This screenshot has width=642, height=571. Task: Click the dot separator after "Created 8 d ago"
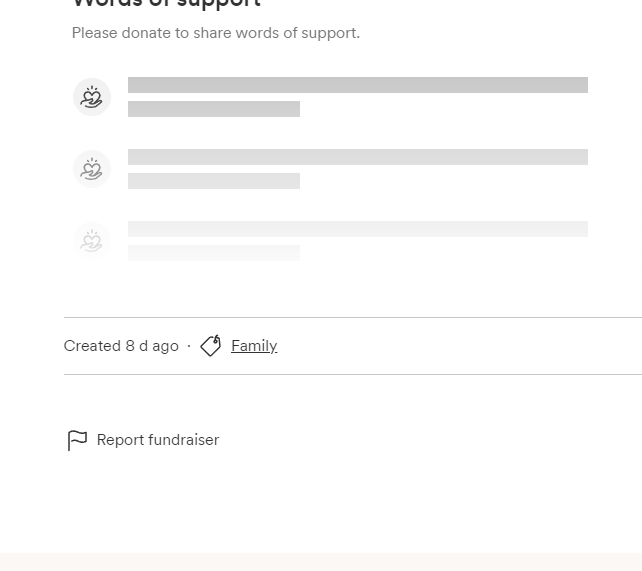[189, 346]
